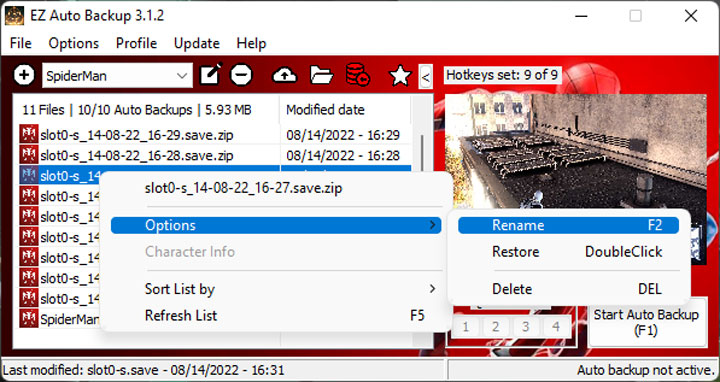Viewport: 720px width, 382px height.
Task: Click the Last modified status bar text
Action: pos(144,370)
